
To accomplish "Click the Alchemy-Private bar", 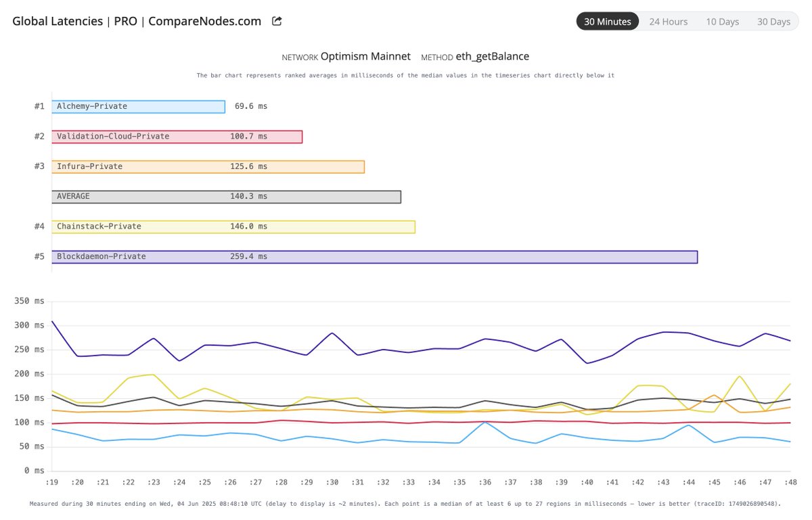I will tap(138, 107).
